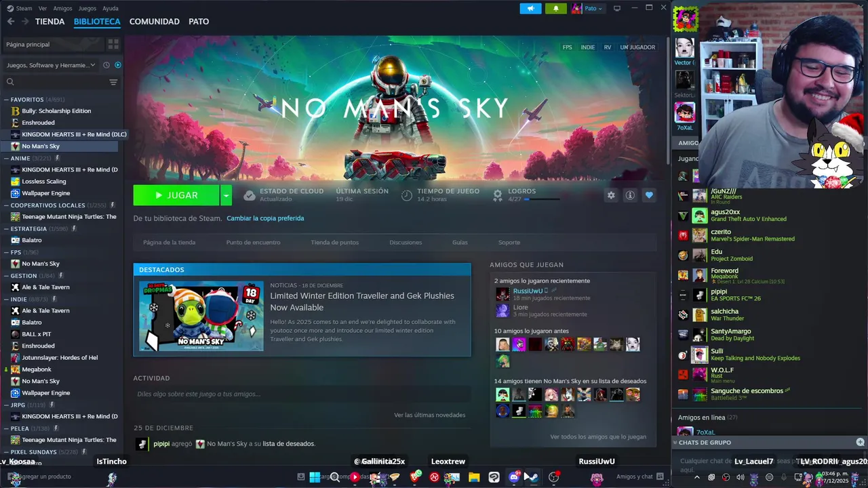Open Pato account dropdown

pos(587,8)
